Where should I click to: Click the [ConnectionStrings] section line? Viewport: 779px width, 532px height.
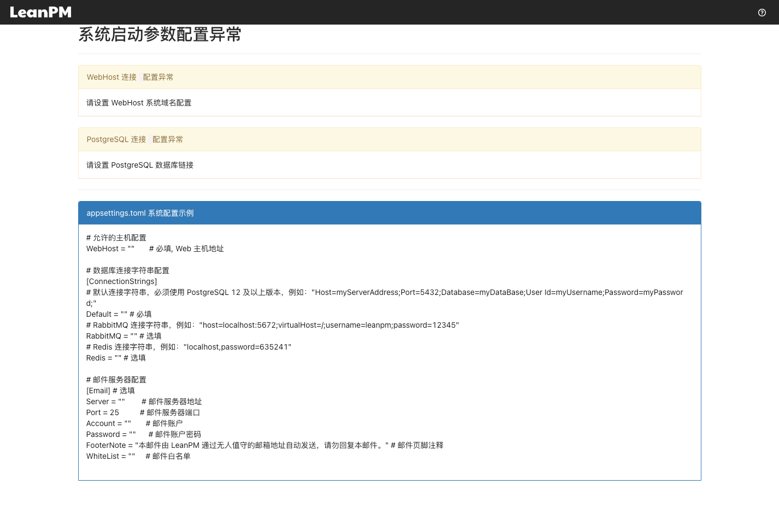point(121,281)
